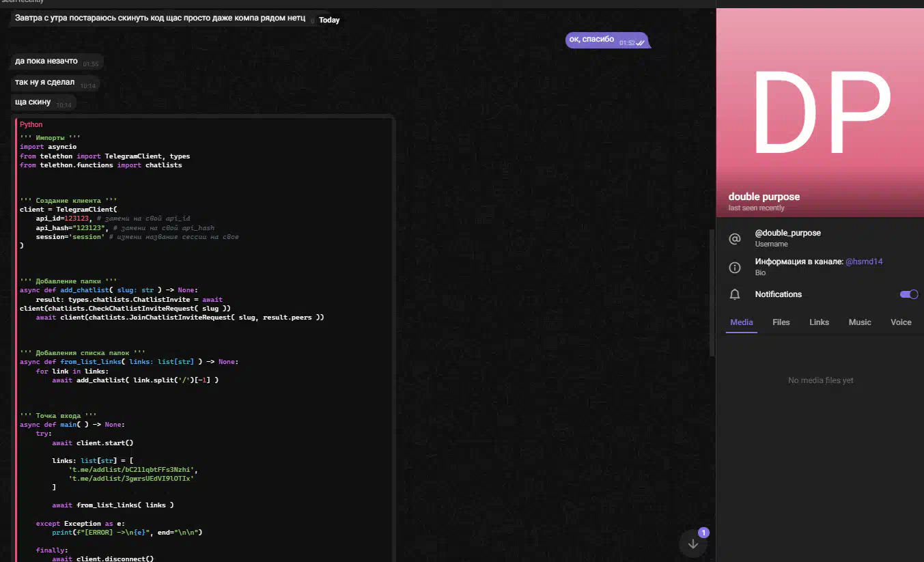Click the "except Exception as e:" code line
Viewport: 924px width, 562px height.
(x=81, y=523)
